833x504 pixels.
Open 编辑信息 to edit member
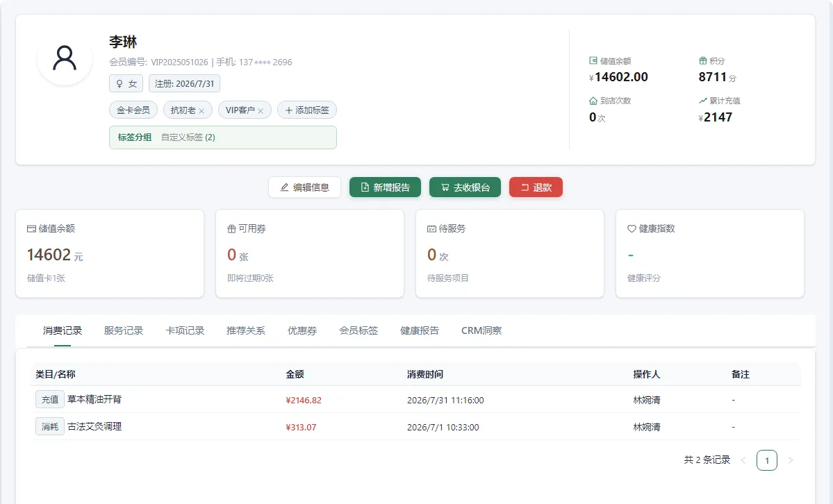[305, 187]
